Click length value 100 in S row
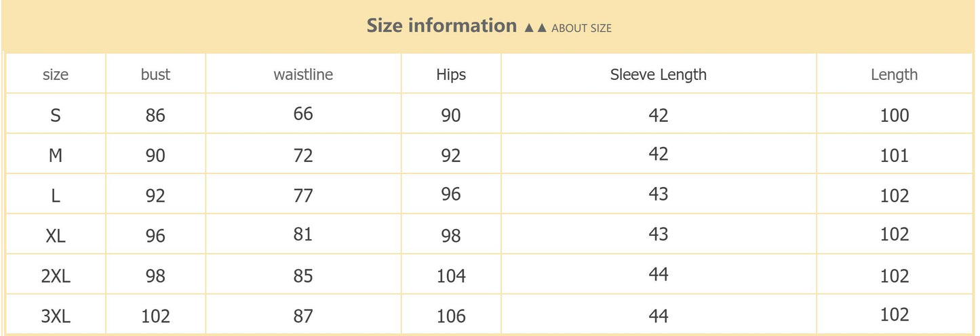980x336 pixels. [x=894, y=115]
